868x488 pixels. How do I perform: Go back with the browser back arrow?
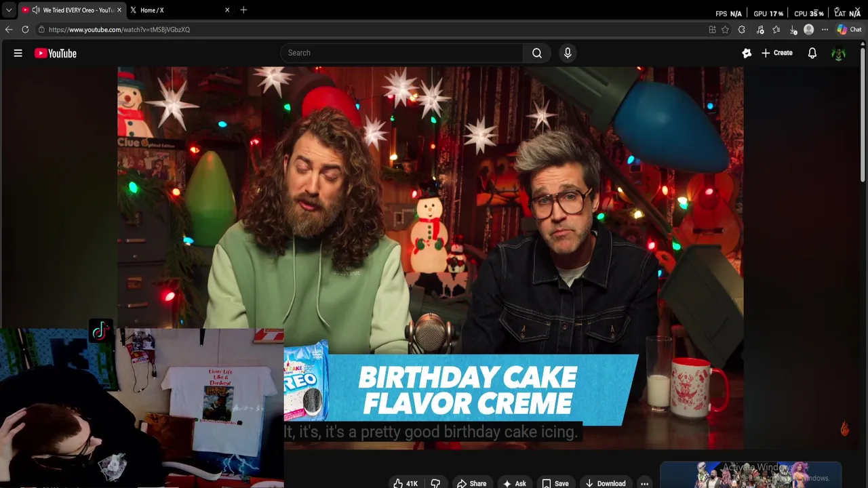[9, 29]
